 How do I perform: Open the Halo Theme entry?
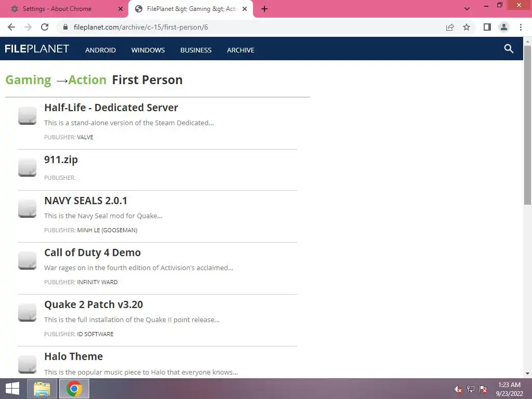(x=74, y=356)
